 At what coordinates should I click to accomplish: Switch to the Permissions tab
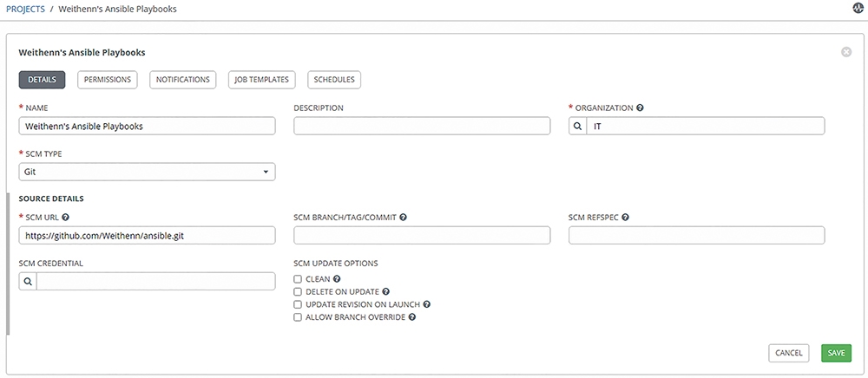coord(108,80)
